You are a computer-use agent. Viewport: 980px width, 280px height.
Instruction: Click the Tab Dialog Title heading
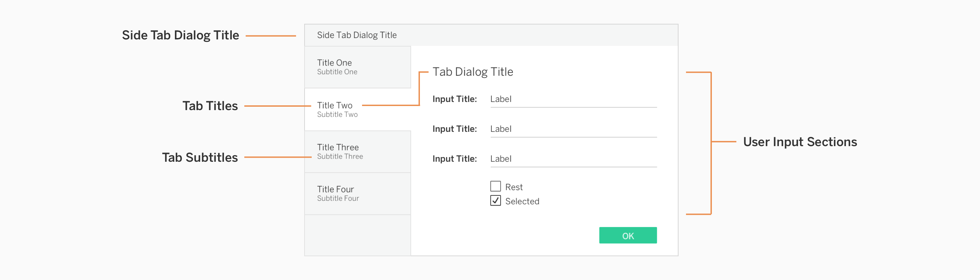coord(473,72)
